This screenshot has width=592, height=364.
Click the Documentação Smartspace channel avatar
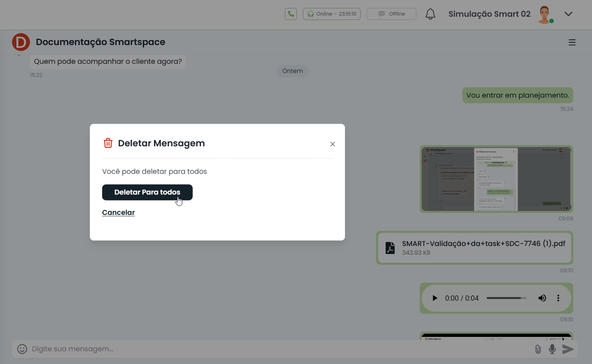(21, 42)
